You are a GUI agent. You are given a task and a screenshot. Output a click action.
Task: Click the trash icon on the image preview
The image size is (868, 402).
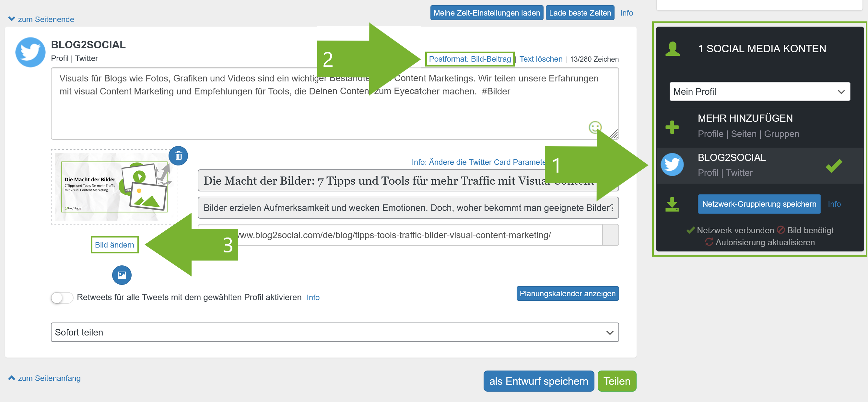click(178, 155)
